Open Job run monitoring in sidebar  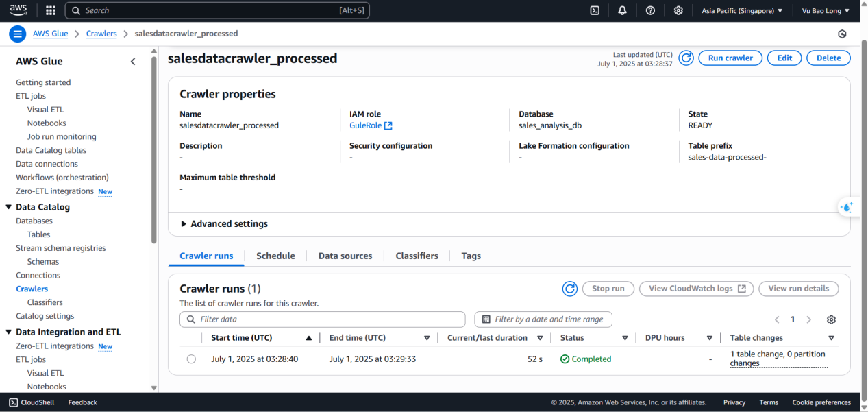62,136
